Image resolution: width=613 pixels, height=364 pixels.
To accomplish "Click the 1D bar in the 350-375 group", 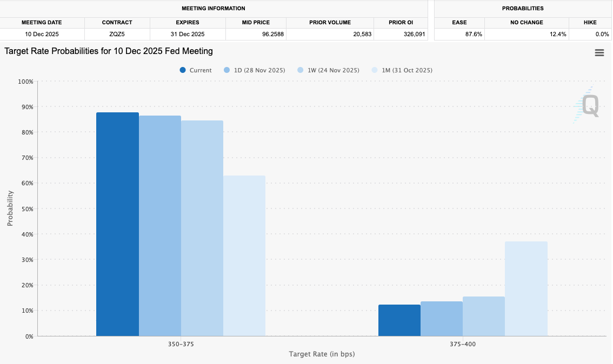I will click(159, 226).
